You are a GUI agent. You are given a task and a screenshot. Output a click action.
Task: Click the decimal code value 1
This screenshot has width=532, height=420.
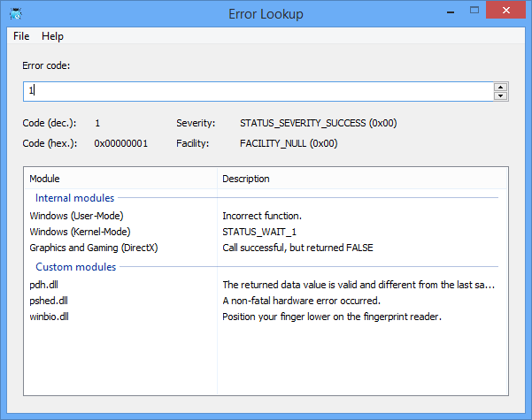pyautogui.click(x=97, y=123)
